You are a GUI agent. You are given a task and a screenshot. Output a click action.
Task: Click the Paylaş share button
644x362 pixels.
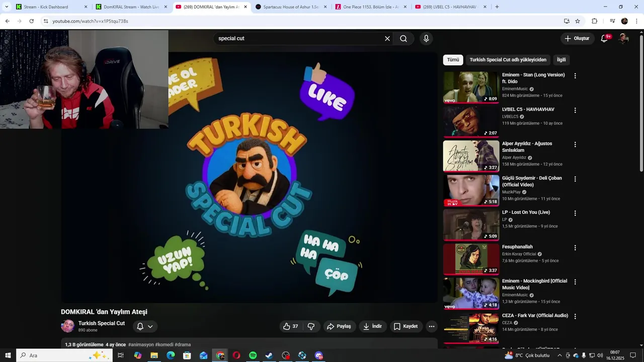click(339, 326)
